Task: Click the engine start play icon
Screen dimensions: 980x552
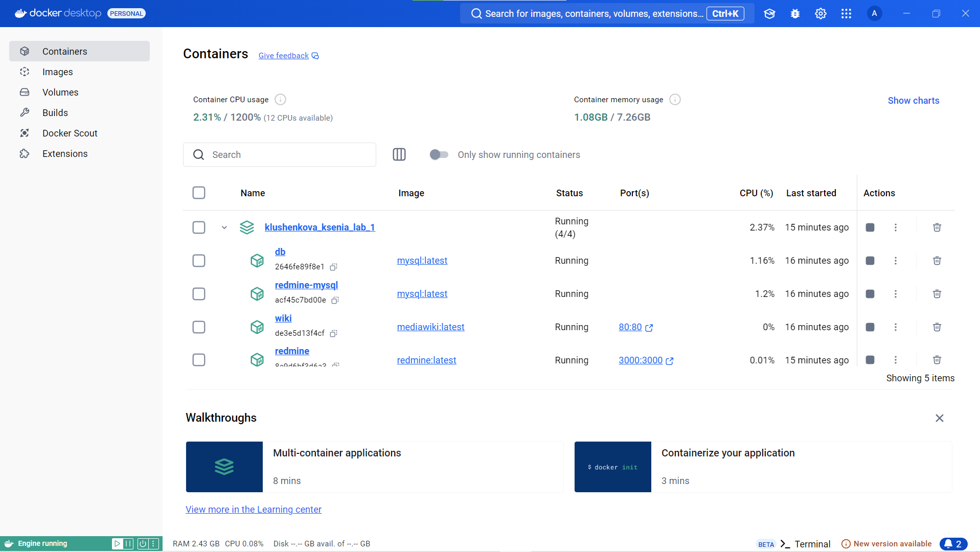Action: pyautogui.click(x=117, y=544)
